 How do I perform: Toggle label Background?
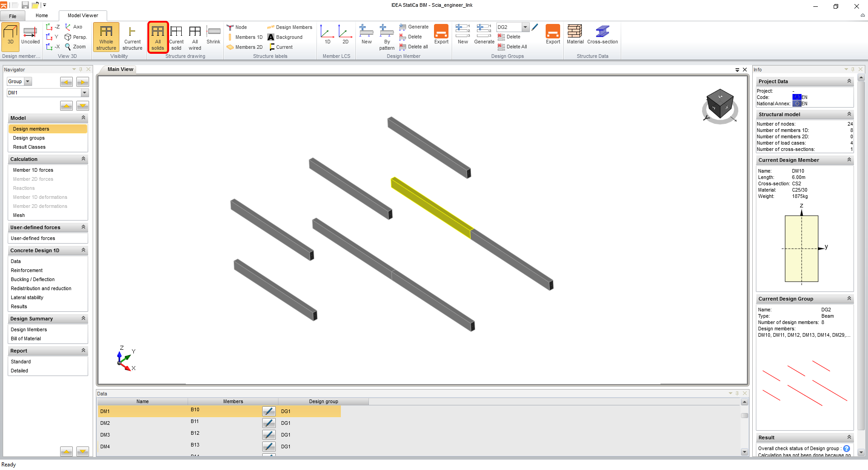click(285, 37)
